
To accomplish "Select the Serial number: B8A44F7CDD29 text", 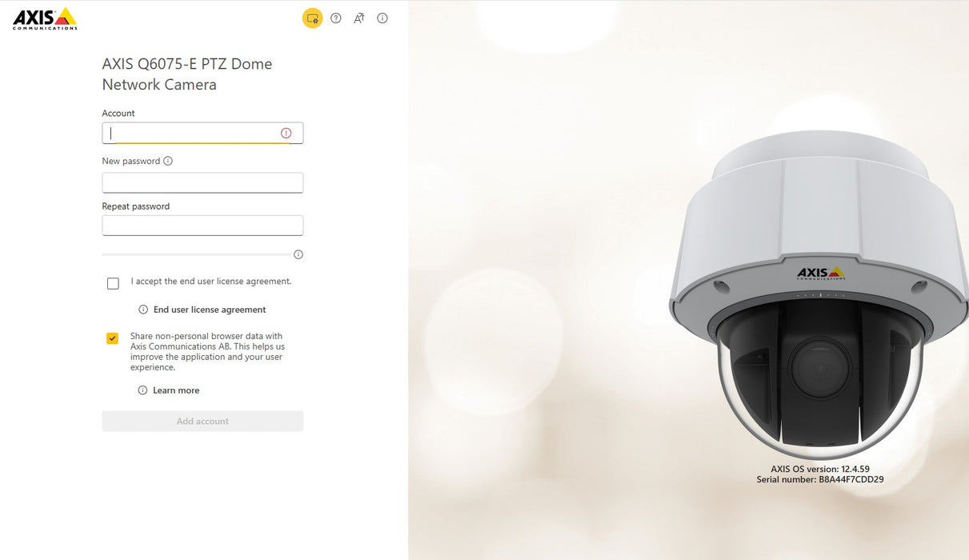I will [x=820, y=480].
